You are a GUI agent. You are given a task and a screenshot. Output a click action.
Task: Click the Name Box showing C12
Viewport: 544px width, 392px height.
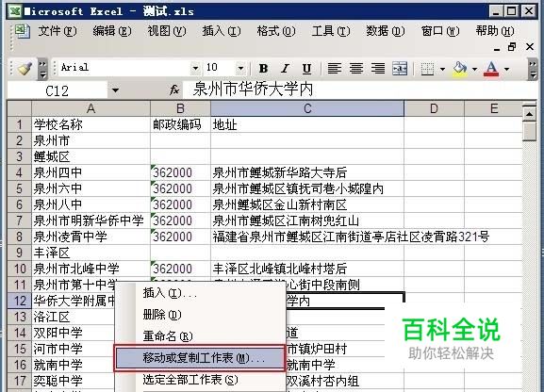(x=58, y=90)
